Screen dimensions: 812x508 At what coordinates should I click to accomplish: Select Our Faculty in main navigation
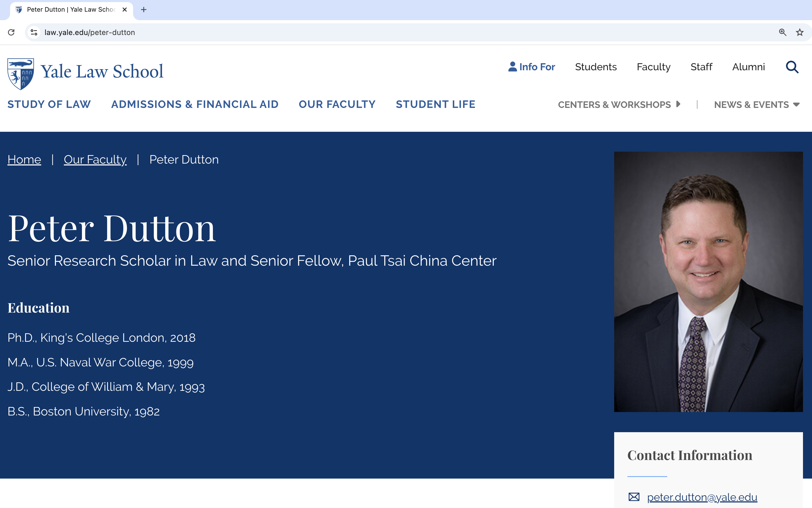click(337, 104)
